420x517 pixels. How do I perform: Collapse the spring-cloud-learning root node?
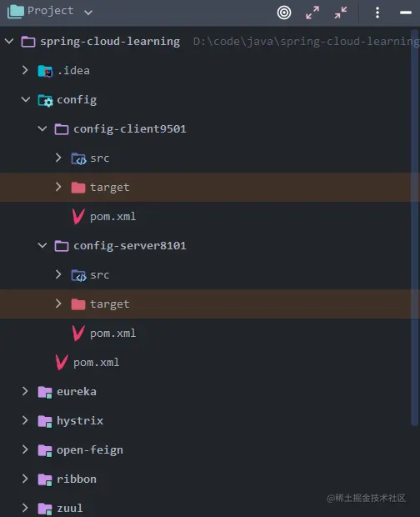click(x=9, y=41)
